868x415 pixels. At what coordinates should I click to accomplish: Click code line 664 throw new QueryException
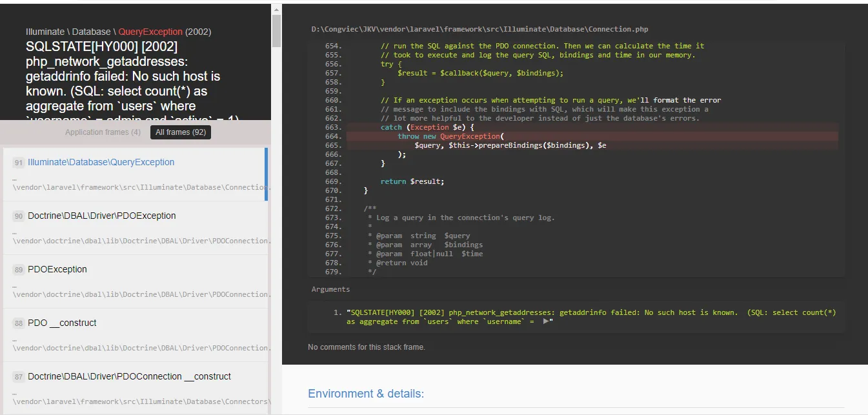(x=592, y=136)
